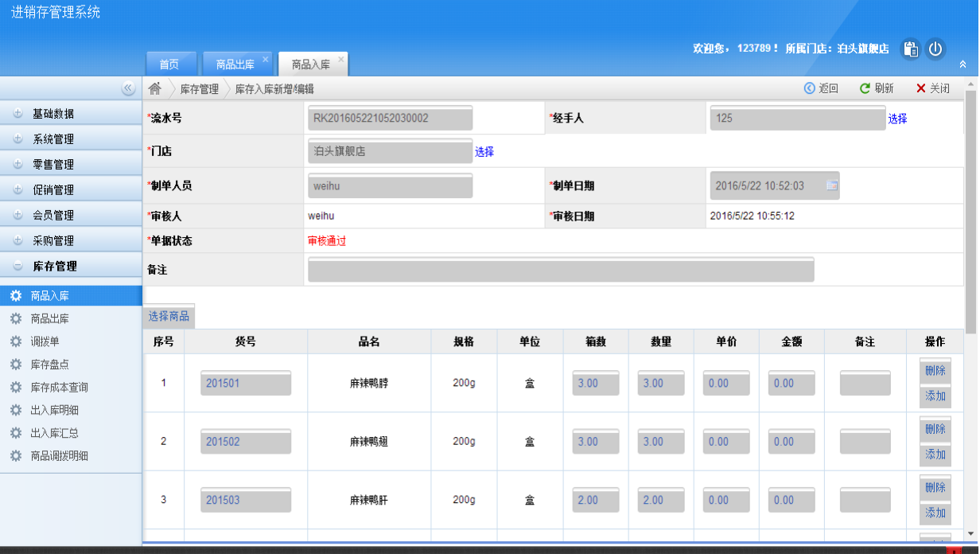Click the 流水号 input field
The width and height of the screenshot is (980, 554).
390,118
